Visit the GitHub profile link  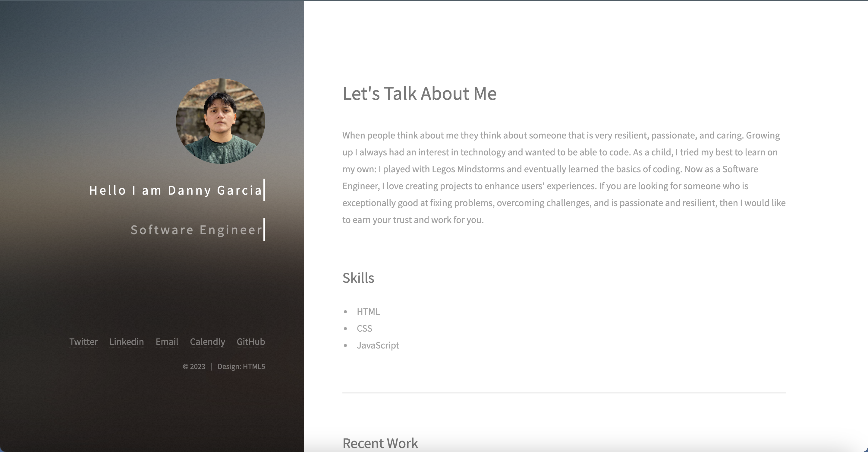[251, 342]
